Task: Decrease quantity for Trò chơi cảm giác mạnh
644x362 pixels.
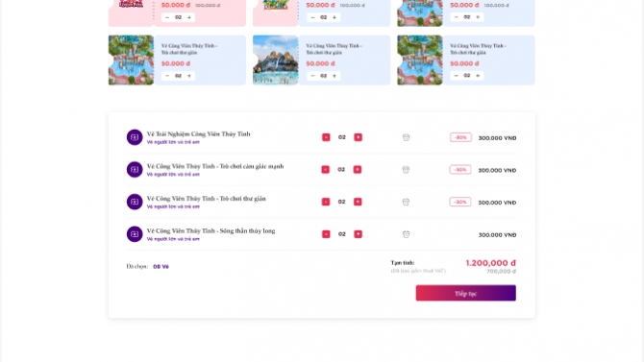Action: [x=325, y=170]
